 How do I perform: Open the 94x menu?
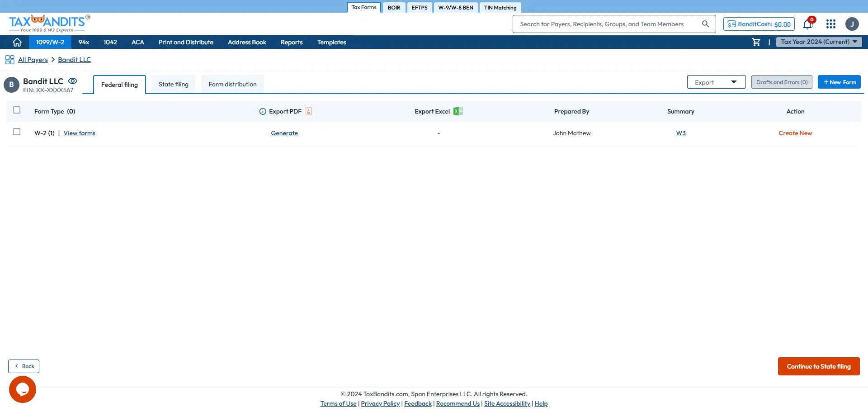(84, 42)
